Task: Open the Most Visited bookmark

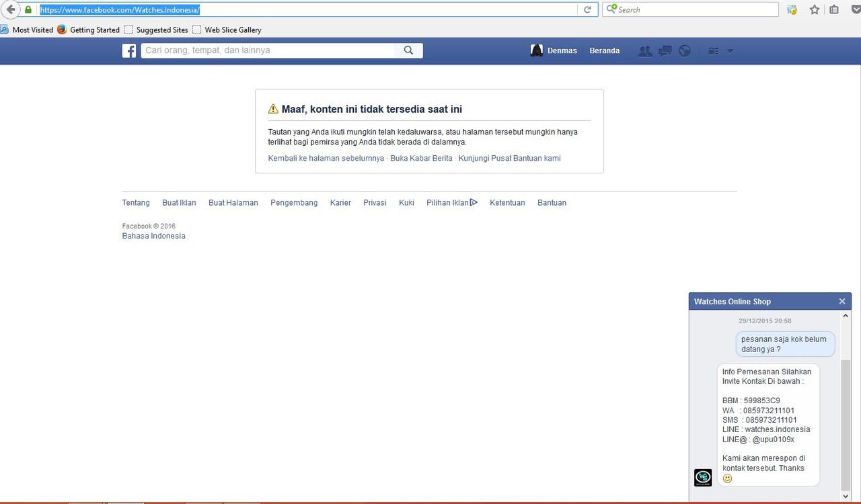Action: coord(27,30)
